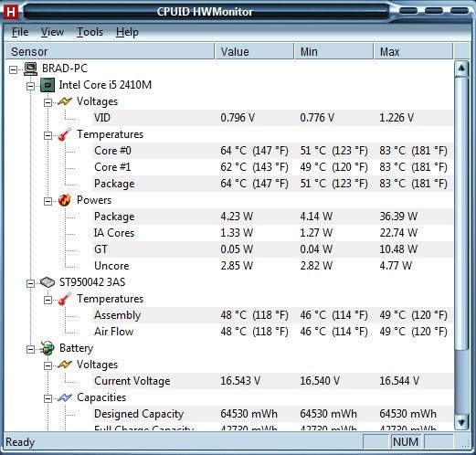The width and height of the screenshot is (476, 455).
Task: Collapse the hard drive Temperatures group
Action: point(48,300)
